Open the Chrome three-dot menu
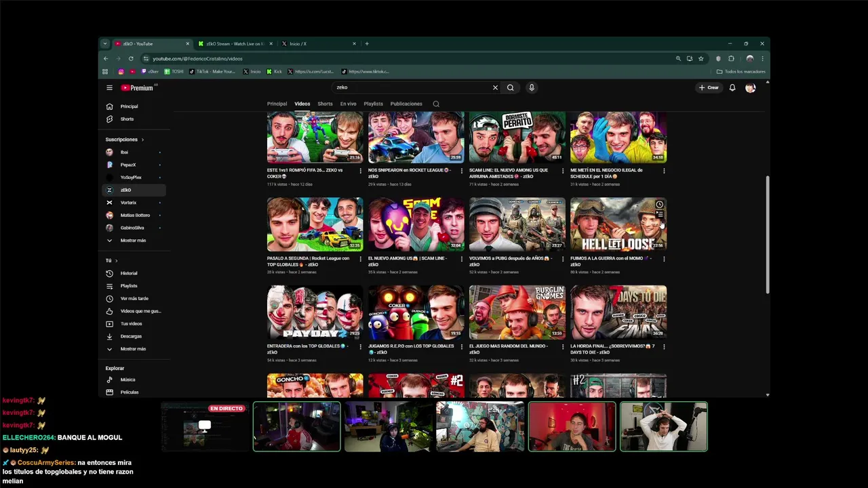The width and height of the screenshot is (868, 488). click(762, 58)
